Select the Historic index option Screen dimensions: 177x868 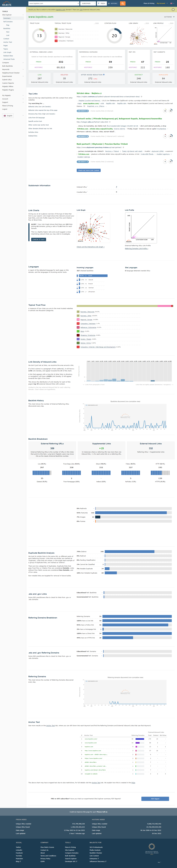coord(113,3)
